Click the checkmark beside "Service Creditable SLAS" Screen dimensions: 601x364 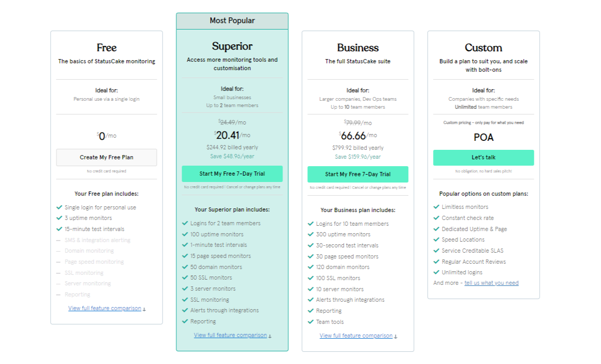pyautogui.click(x=436, y=251)
